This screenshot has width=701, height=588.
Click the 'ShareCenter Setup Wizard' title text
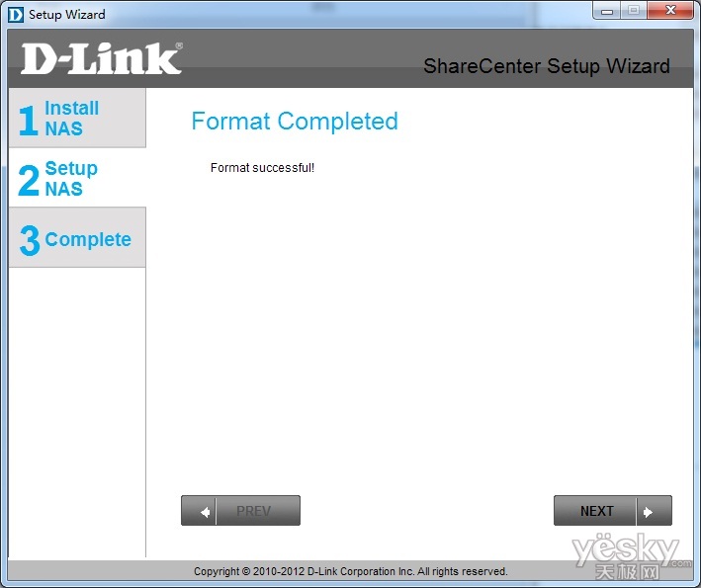pos(547,66)
